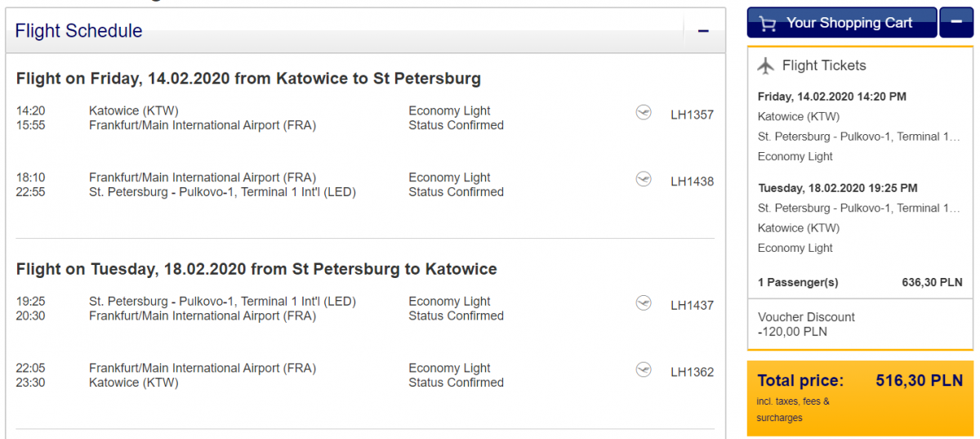
Task: Collapse the shopping cart with minus button
Action: tap(956, 22)
